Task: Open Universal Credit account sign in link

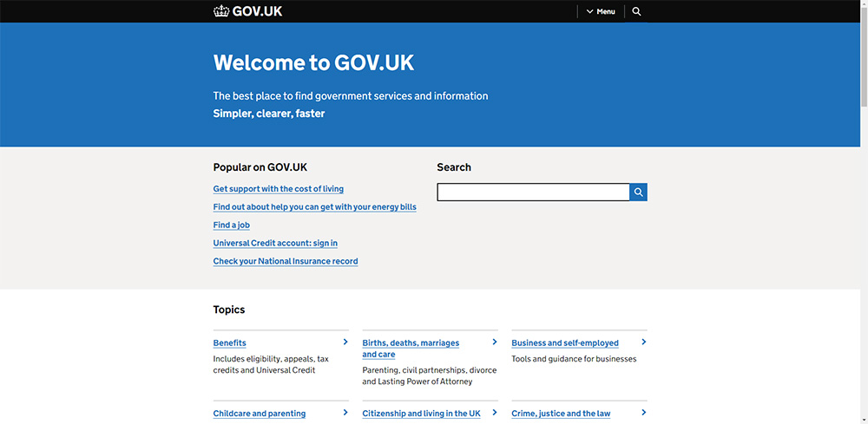Action: (x=275, y=244)
